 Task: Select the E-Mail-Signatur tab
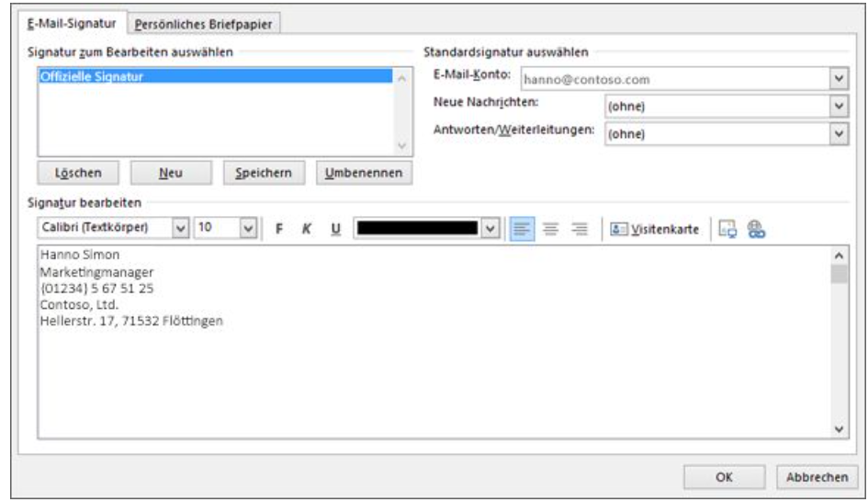point(72,24)
